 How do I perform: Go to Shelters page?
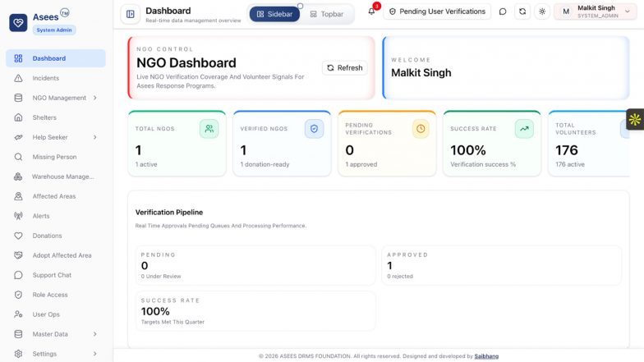[56, 117]
